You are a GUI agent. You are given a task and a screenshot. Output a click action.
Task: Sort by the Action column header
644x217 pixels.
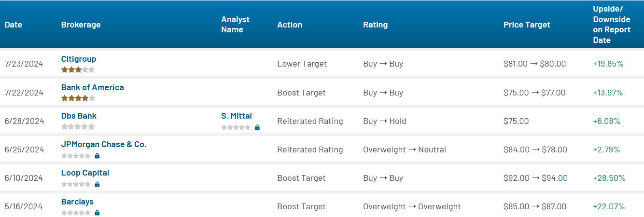[290, 25]
